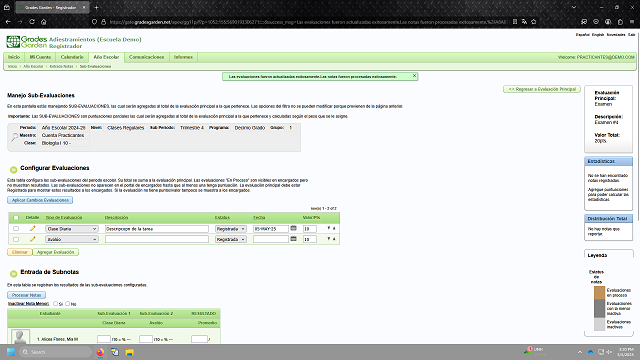Open Windows Start menu

[11, 352]
